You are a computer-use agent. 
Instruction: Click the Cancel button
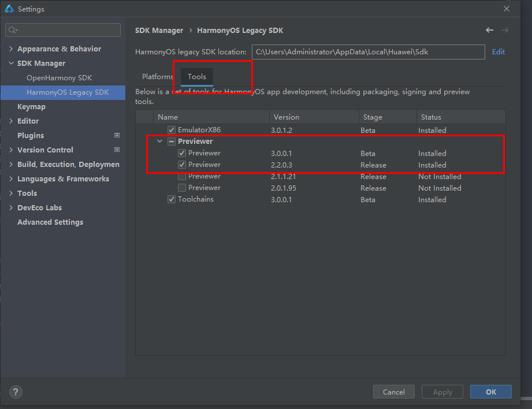[x=393, y=392]
